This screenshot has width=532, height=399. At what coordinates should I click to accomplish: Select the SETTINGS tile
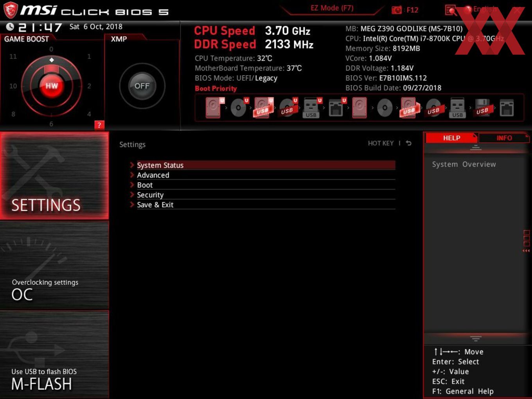(54, 176)
